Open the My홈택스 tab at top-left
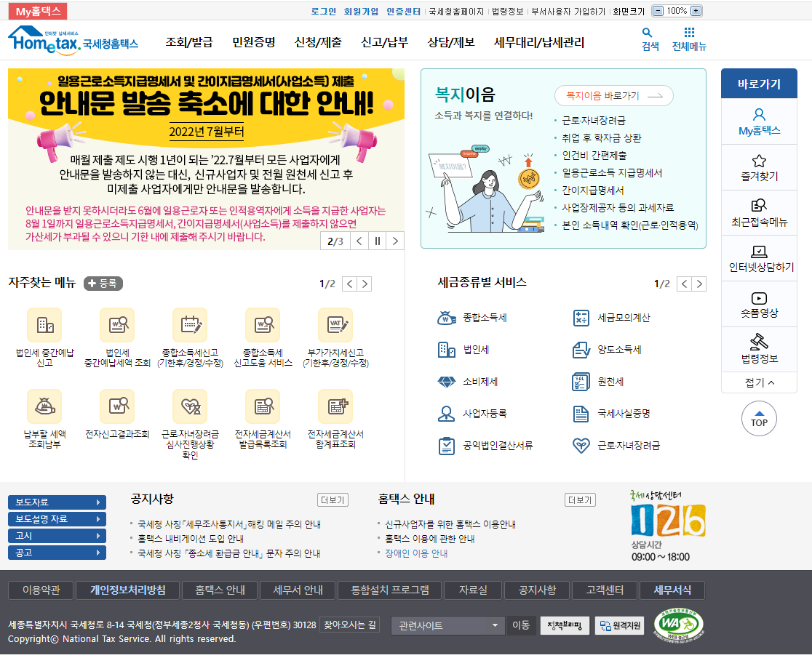812x666 pixels. [38, 12]
